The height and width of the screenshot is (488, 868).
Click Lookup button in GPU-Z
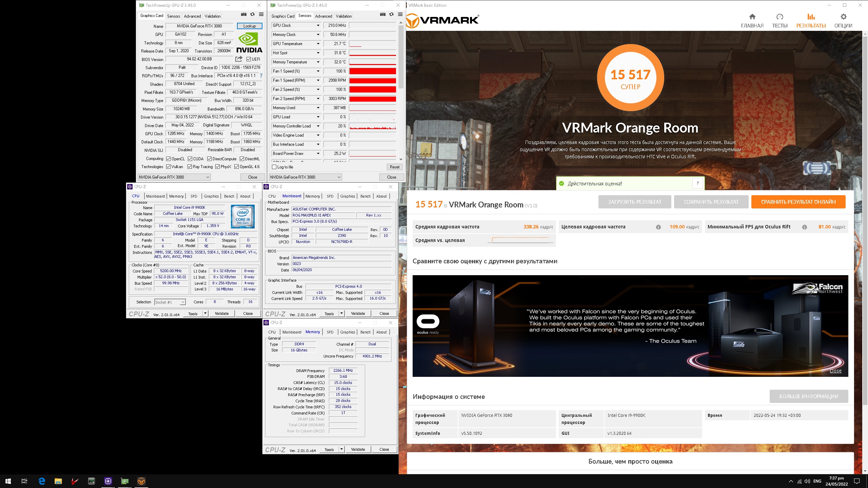click(x=249, y=26)
